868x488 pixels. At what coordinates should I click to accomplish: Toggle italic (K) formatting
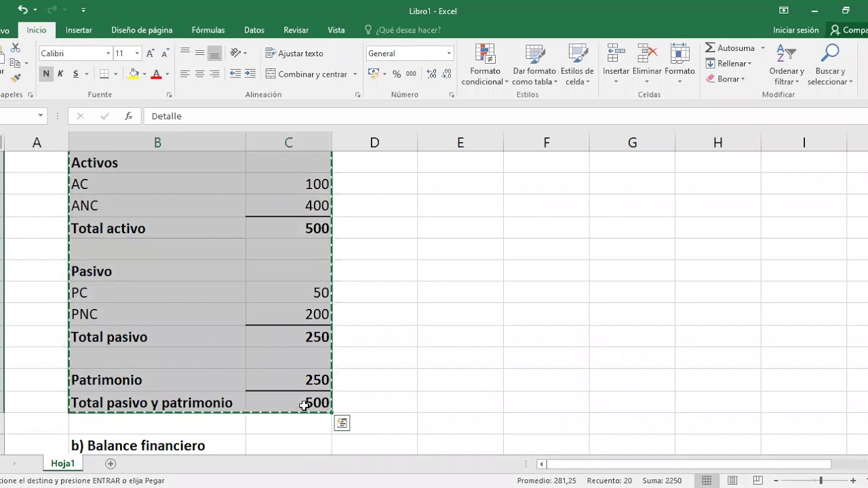60,74
